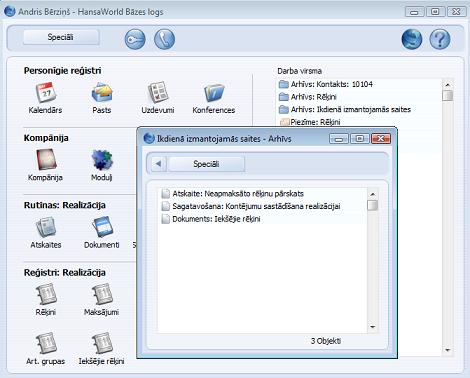Open the Pasts mailbox icon
The image size is (470, 378).
(x=102, y=93)
